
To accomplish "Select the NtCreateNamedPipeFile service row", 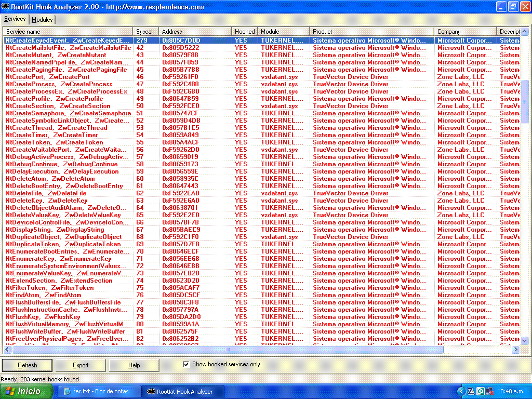I will coord(262,62).
